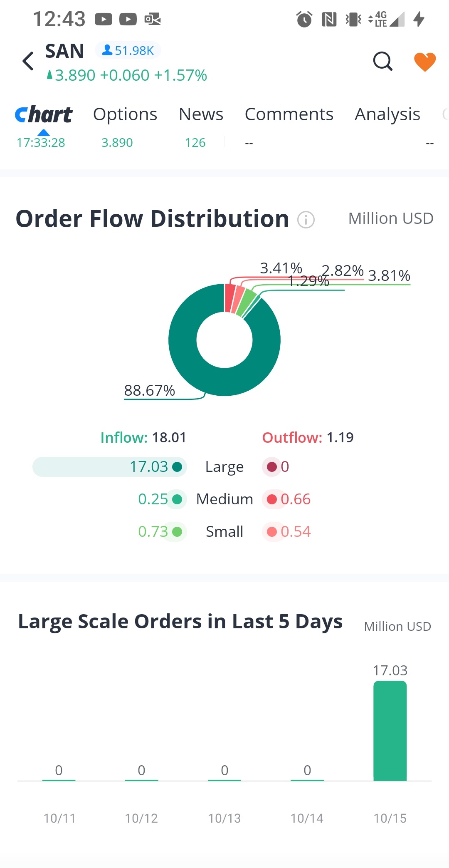
Task: Tap the SAN price change text
Action: pyautogui.click(x=131, y=75)
